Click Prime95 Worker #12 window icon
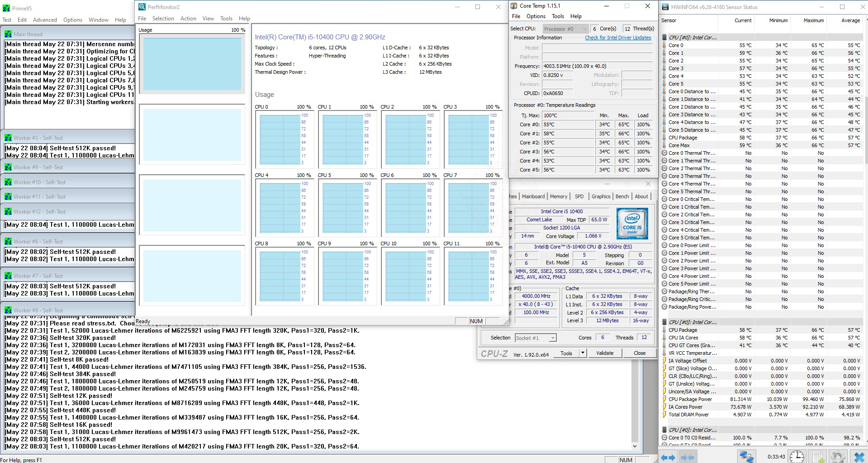 click(8, 211)
